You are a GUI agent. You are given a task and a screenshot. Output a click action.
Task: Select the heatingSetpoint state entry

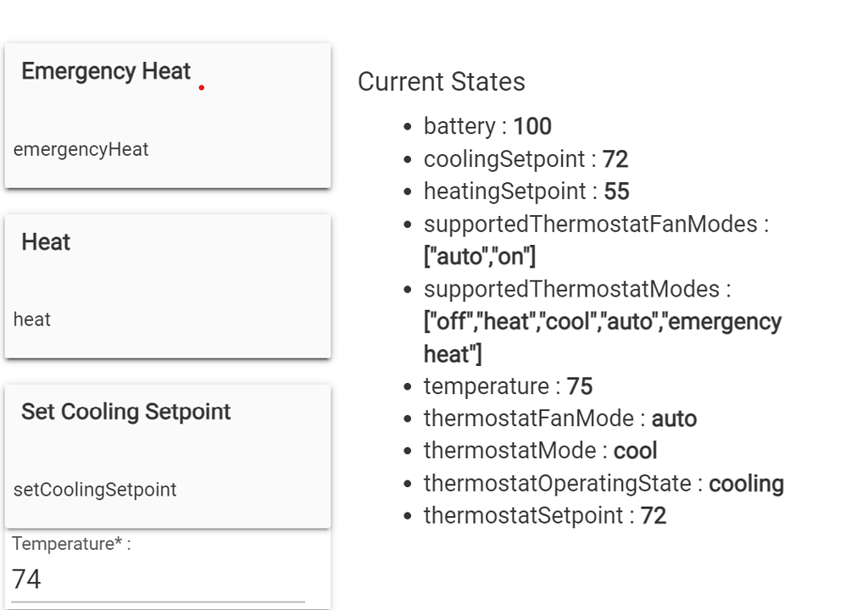tap(526, 191)
